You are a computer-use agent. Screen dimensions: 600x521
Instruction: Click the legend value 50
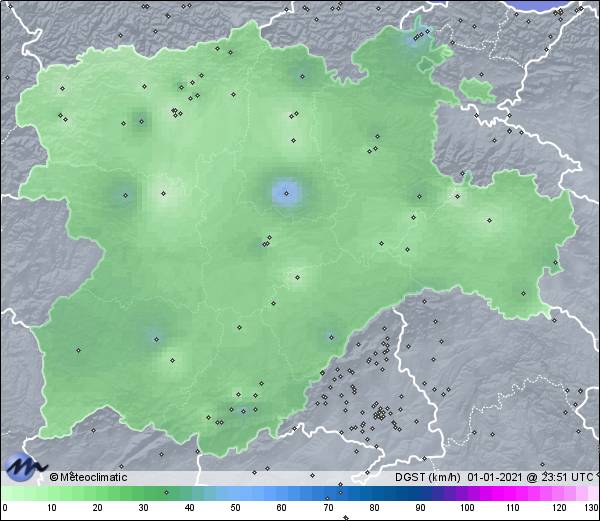click(235, 508)
